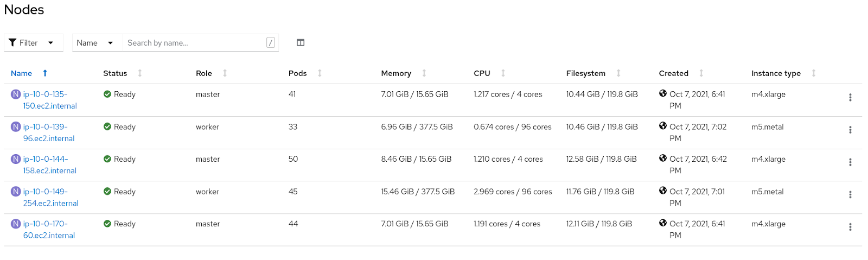Open the manage columns icon
The width and height of the screenshot is (868, 260).
point(301,43)
